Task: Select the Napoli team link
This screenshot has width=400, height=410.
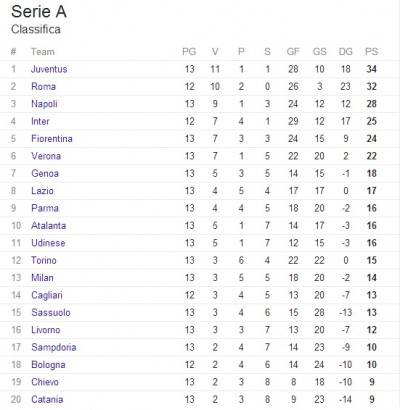Action: tap(44, 104)
